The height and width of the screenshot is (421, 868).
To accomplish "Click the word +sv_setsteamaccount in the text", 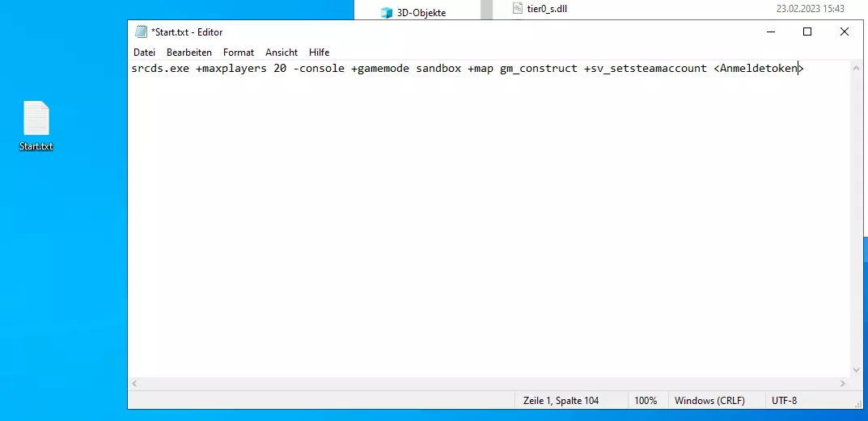I will tap(646, 69).
